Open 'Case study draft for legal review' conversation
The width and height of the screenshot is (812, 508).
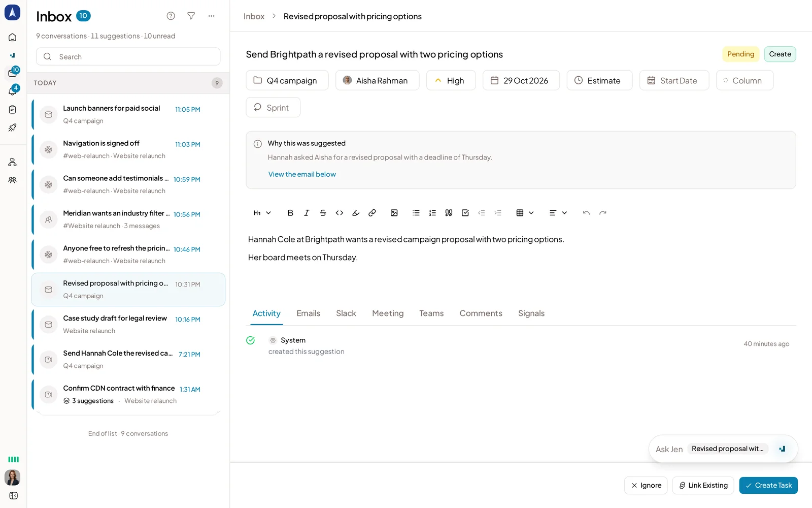(128, 324)
